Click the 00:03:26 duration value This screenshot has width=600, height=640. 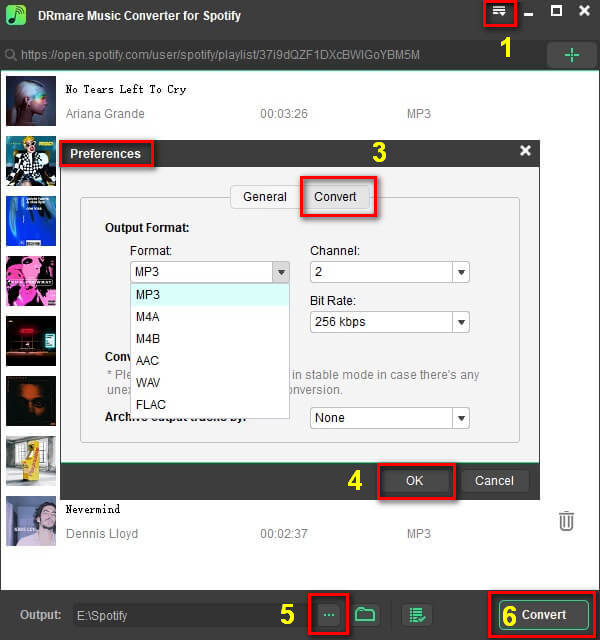click(284, 113)
